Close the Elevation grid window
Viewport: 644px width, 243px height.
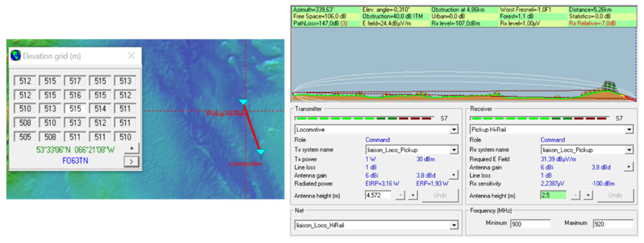(x=131, y=56)
